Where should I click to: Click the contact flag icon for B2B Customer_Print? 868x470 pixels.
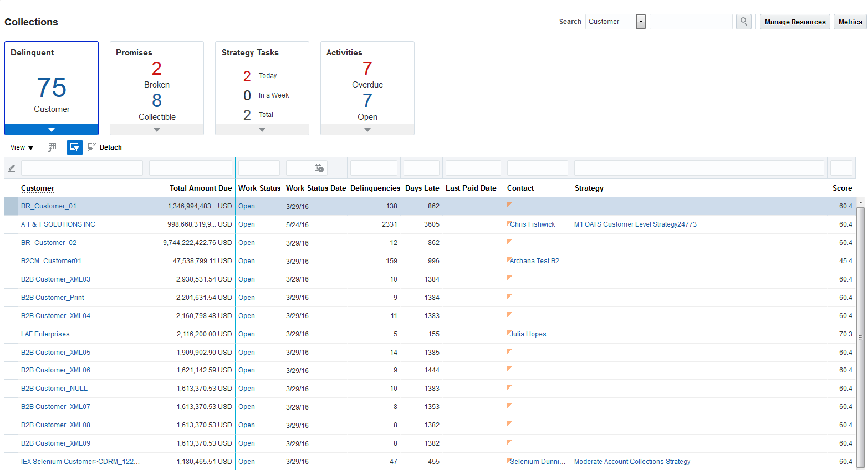[x=509, y=297]
